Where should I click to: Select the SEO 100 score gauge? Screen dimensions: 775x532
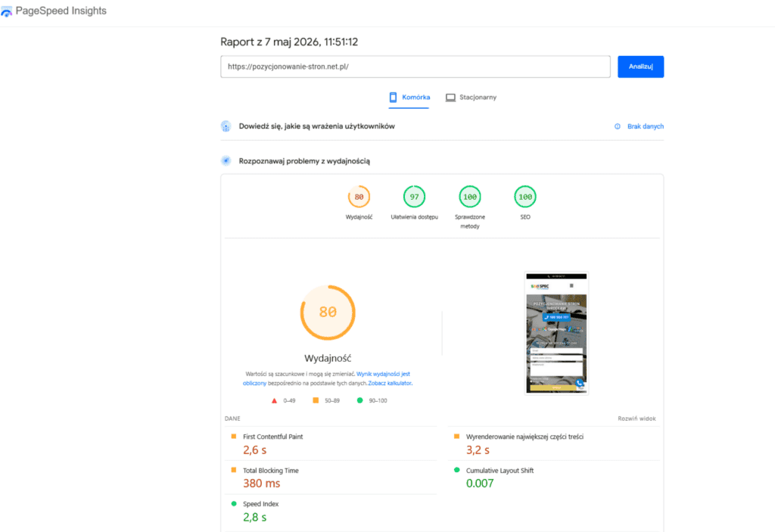tap(525, 197)
